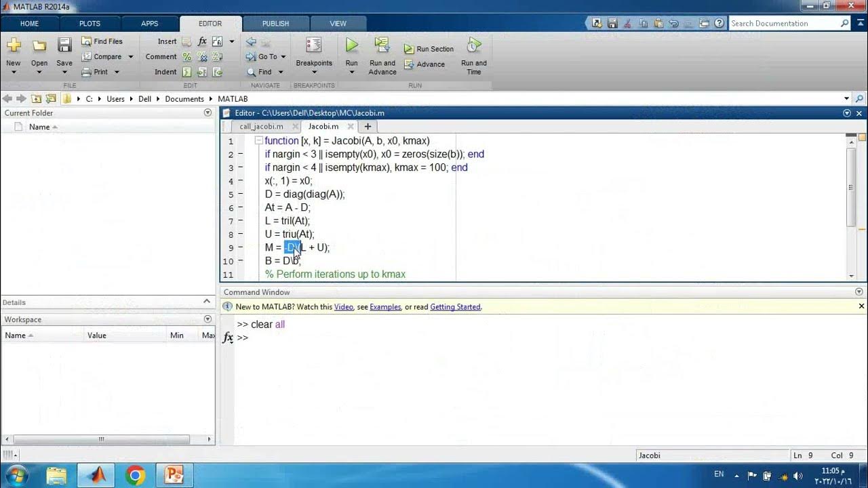Sort Current Folder by Name column
868x488 pixels.
coord(43,127)
